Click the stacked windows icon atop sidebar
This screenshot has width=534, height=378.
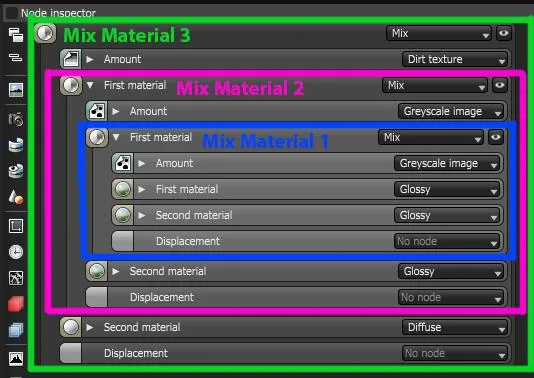pos(16,35)
